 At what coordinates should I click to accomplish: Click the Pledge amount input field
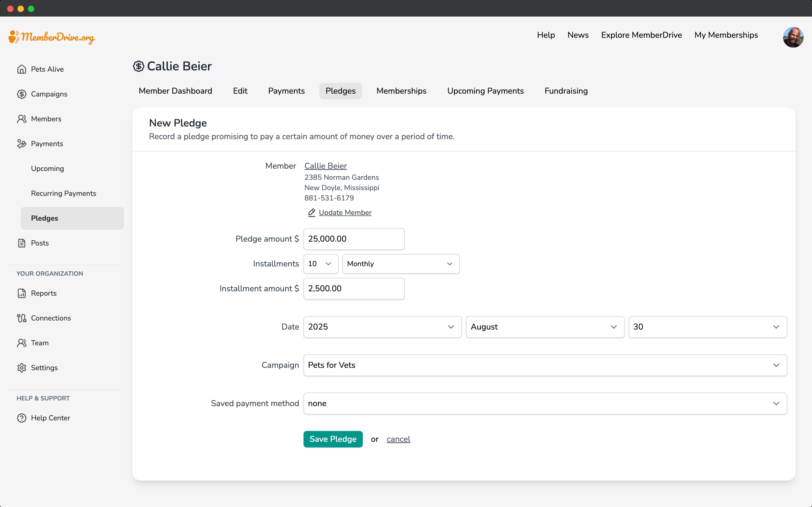(354, 239)
